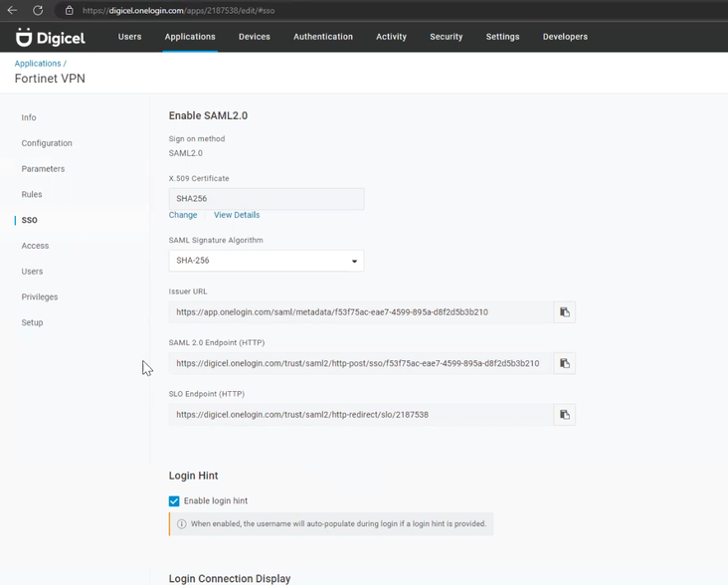Click the X.509 Certificate SHA256 field

(x=266, y=199)
